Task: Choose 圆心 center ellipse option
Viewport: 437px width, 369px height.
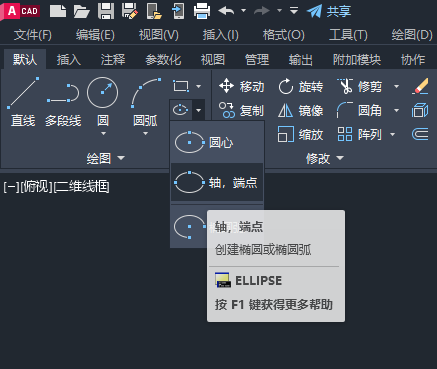Action: click(x=217, y=142)
